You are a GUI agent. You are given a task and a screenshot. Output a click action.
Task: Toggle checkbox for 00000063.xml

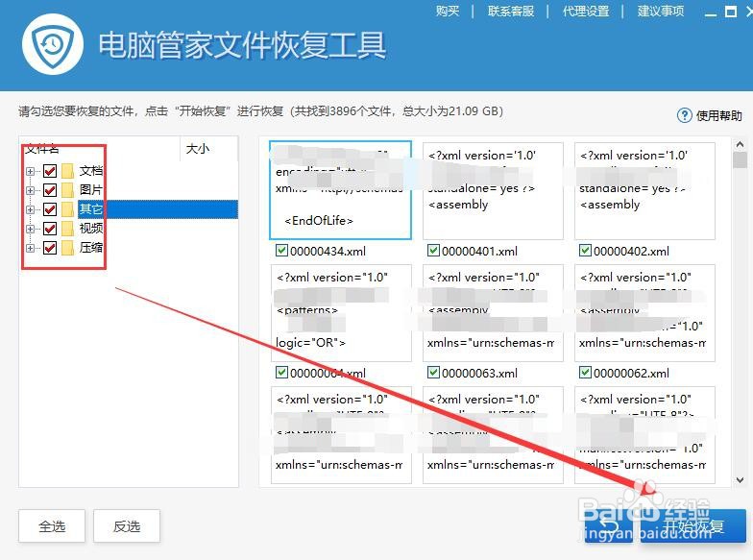(x=434, y=373)
